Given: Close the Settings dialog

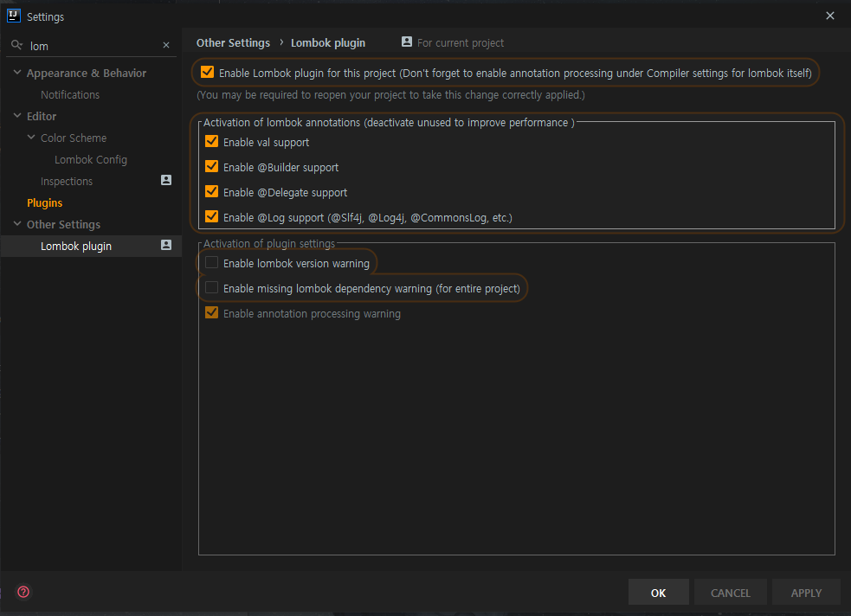Looking at the screenshot, I should tap(830, 16).
